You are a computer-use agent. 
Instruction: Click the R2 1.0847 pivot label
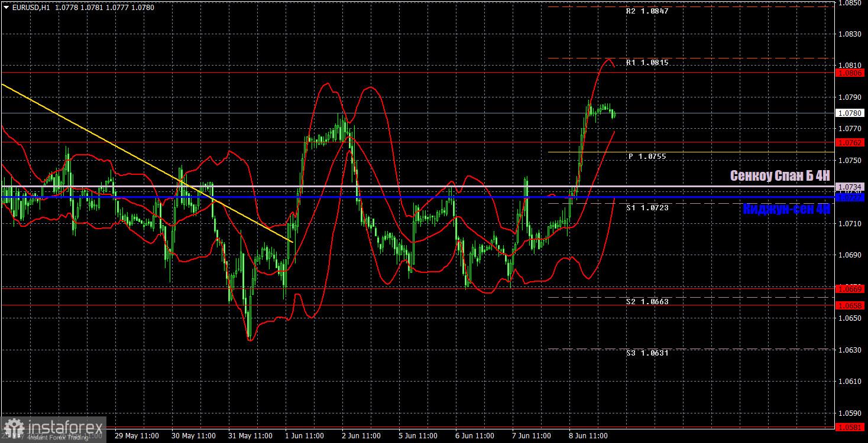click(x=647, y=11)
